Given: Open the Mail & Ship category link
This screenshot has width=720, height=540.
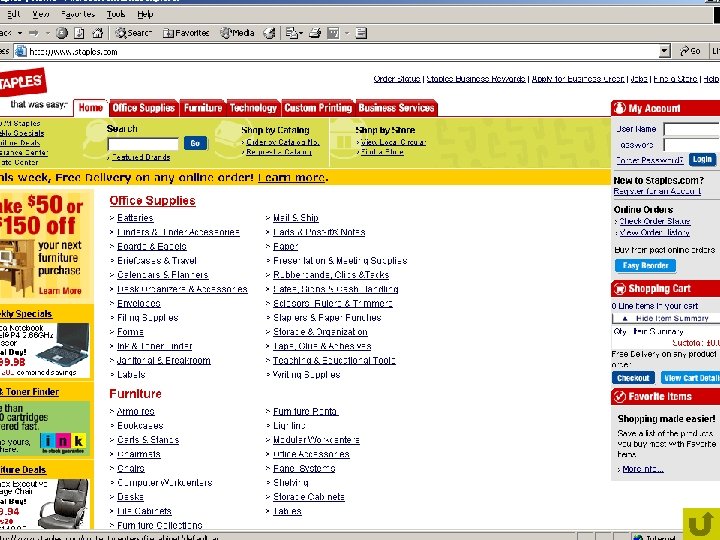Looking at the screenshot, I should 296,218.
